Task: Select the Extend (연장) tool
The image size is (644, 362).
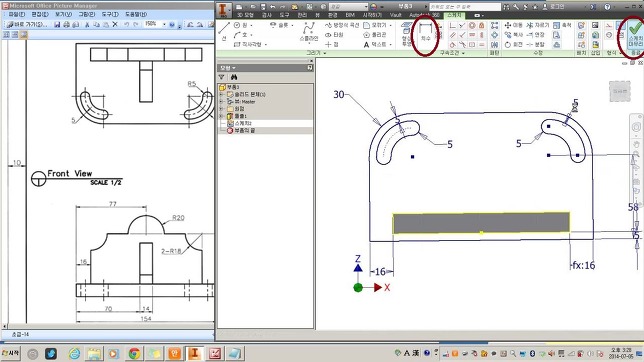Action: (x=536, y=35)
